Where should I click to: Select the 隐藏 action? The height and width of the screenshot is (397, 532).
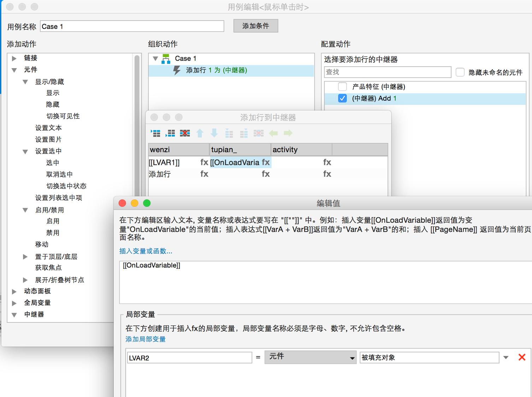pyautogui.click(x=53, y=105)
